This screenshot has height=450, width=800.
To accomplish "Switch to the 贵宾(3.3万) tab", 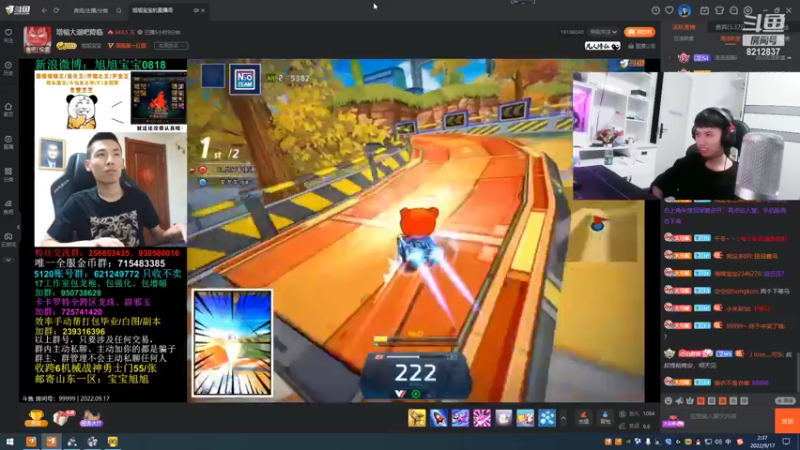I will (x=730, y=27).
